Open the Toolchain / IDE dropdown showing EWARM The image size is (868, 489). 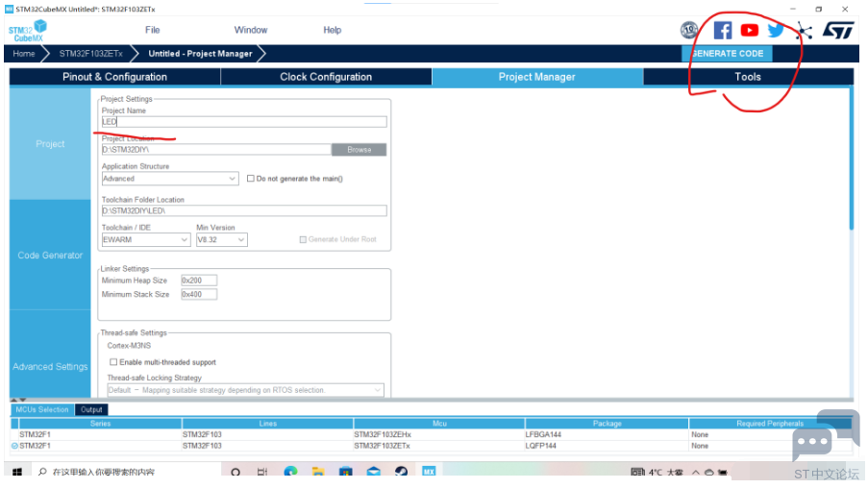(146, 239)
